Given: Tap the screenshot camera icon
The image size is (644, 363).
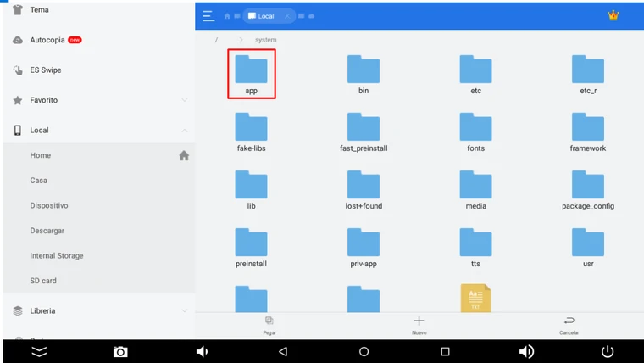Looking at the screenshot, I should pyautogui.click(x=120, y=351).
